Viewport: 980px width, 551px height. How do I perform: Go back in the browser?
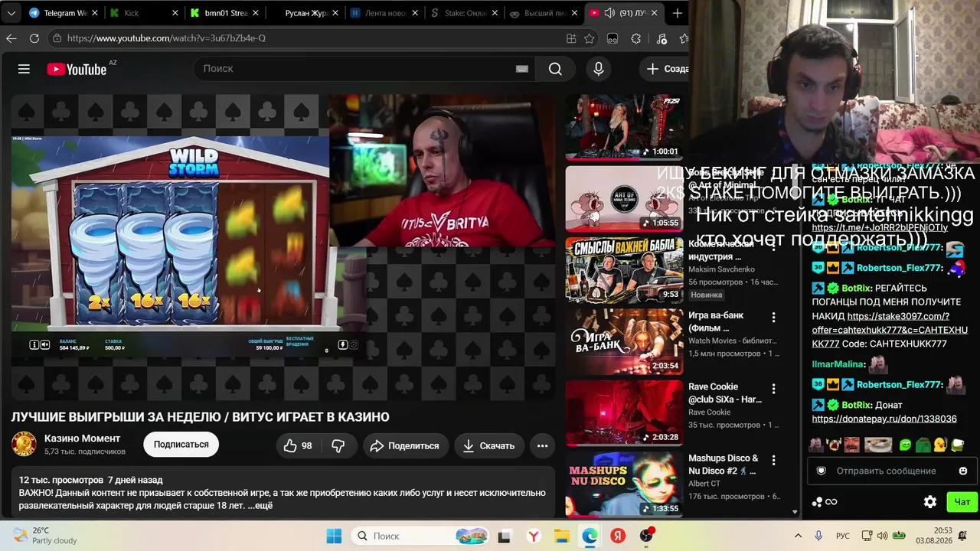(11, 38)
